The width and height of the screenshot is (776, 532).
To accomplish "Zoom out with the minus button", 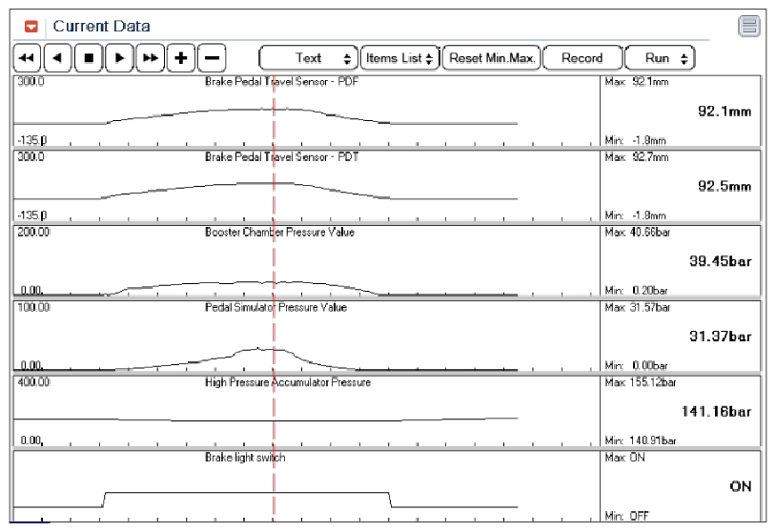I will click(x=212, y=58).
